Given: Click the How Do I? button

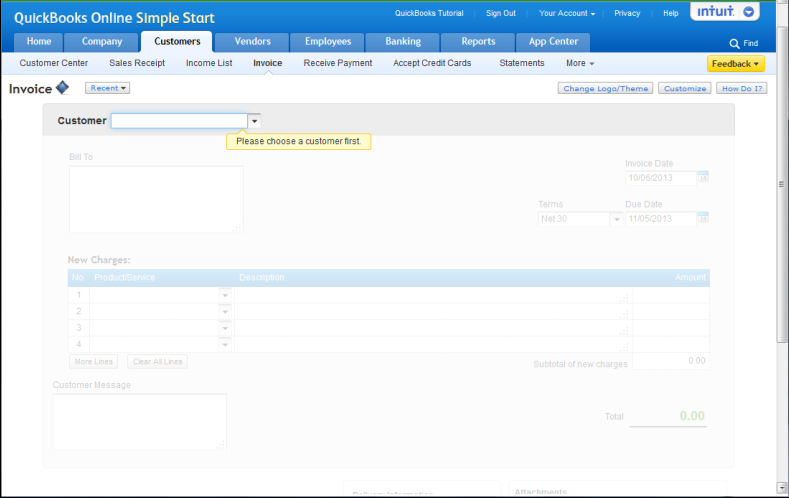Looking at the screenshot, I should [742, 89].
